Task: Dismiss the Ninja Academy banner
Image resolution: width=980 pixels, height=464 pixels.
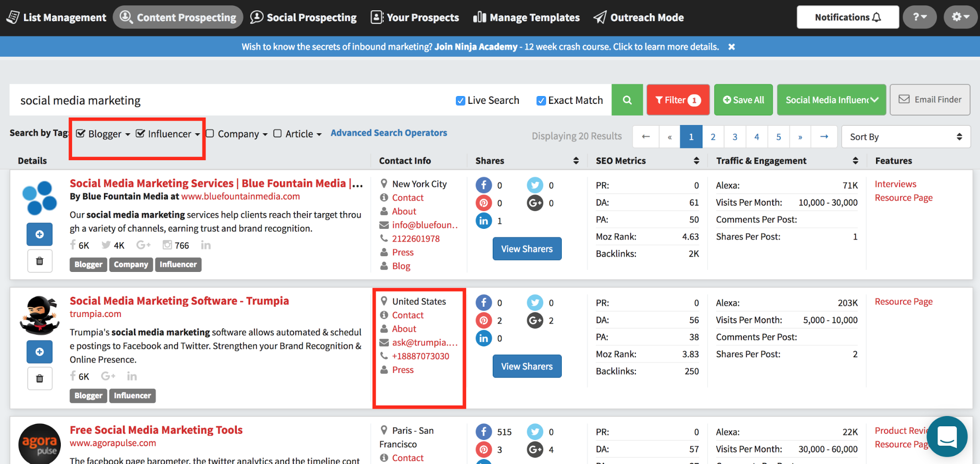Action: point(731,47)
